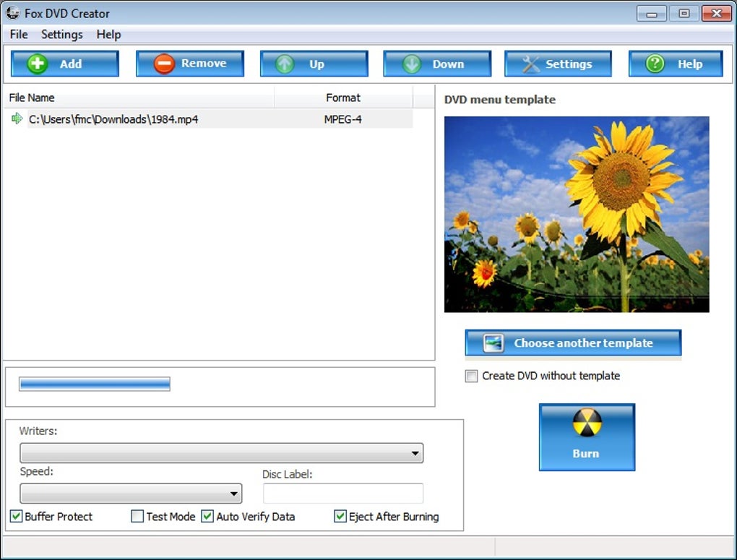Click the Format column header
Image resolution: width=737 pixels, height=560 pixels.
click(344, 98)
